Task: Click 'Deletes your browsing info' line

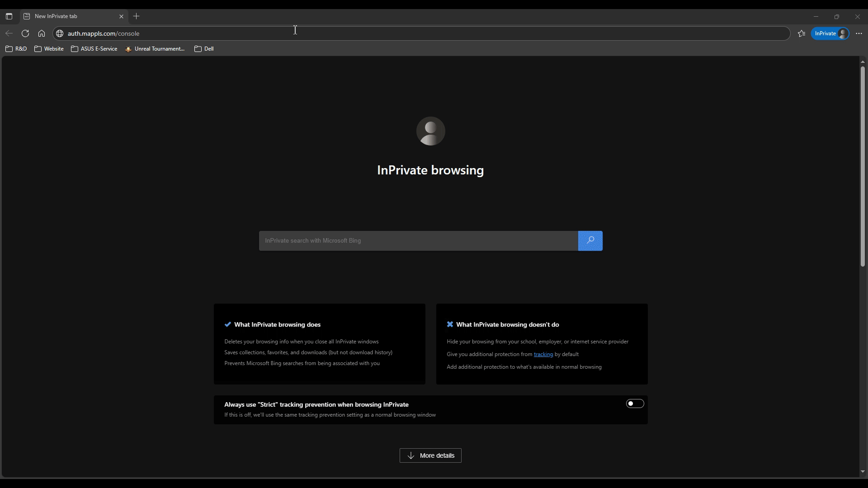Action: point(302,342)
